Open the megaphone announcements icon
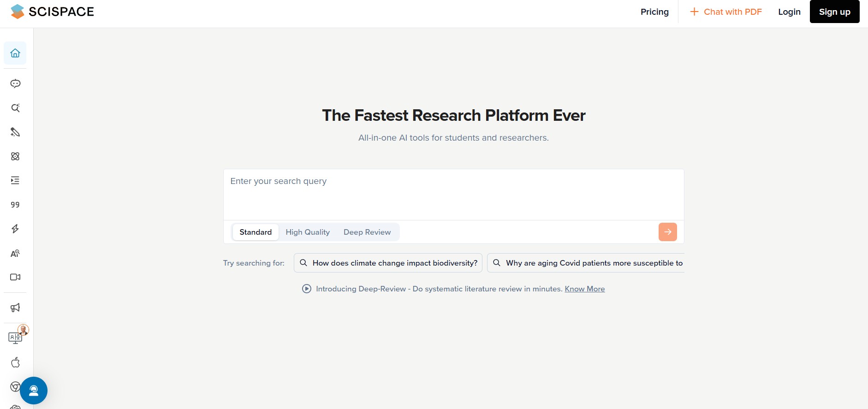Screen dimensions: 868x409 pyautogui.click(x=15, y=308)
